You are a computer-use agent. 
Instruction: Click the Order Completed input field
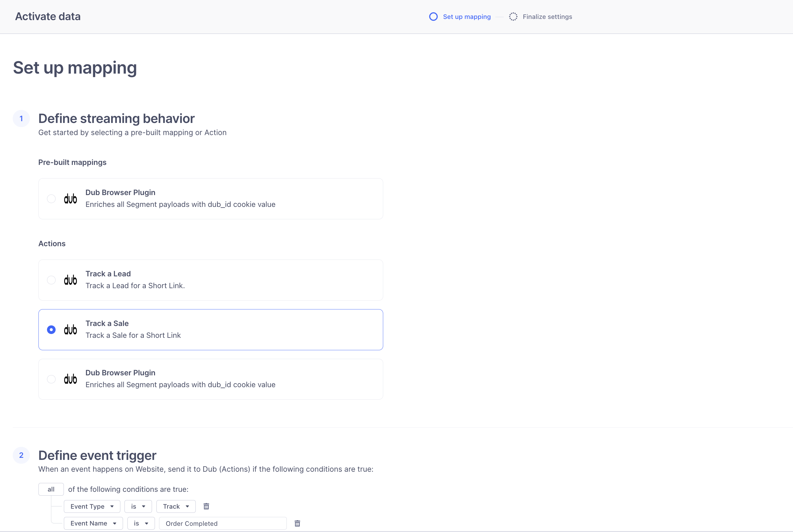tap(223, 523)
